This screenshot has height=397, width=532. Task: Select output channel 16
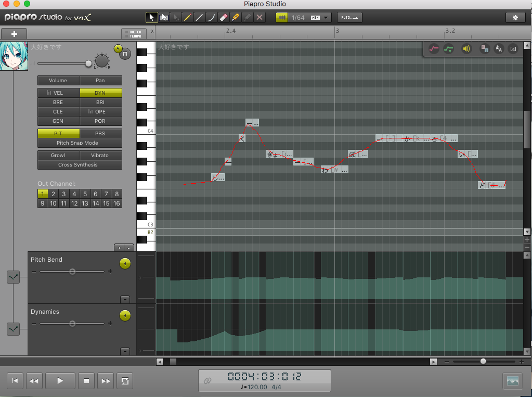click(116, 203)
